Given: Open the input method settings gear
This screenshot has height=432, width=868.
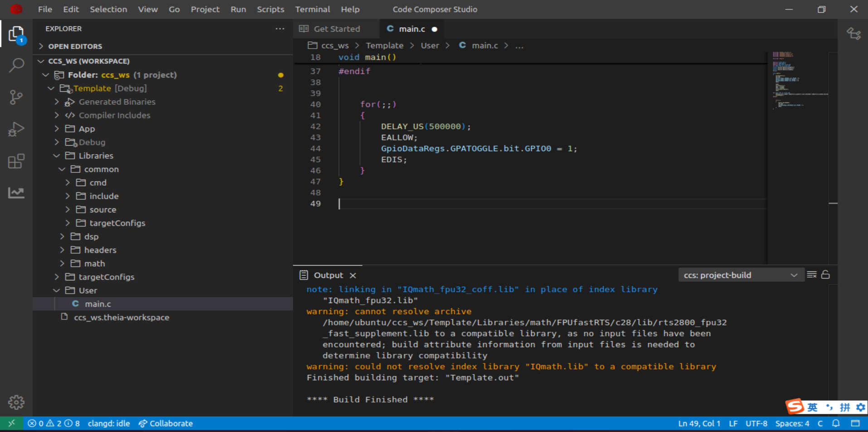Looking at the screenshot, I should coord(860,407).
